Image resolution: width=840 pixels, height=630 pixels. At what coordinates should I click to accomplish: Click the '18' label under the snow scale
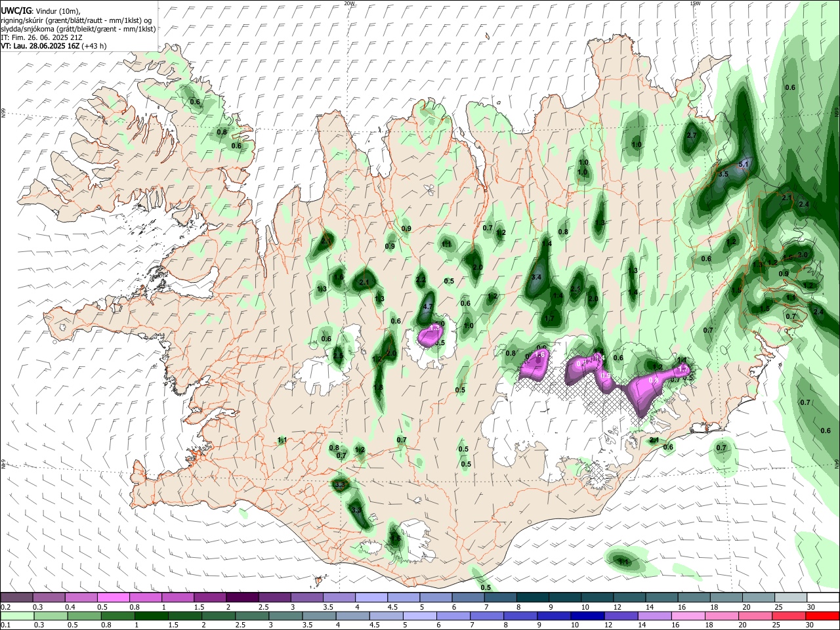pyautogui.click(x=713, y=607)
